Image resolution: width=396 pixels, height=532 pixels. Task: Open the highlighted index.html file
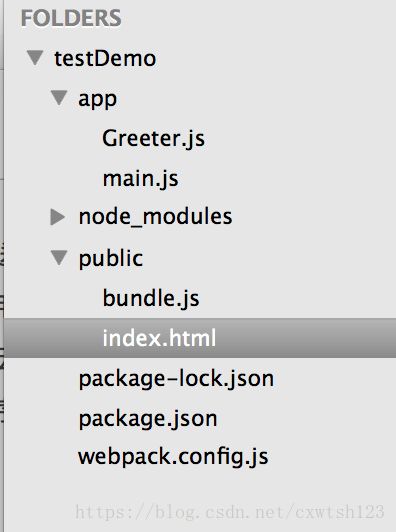(x=159, y=338)
